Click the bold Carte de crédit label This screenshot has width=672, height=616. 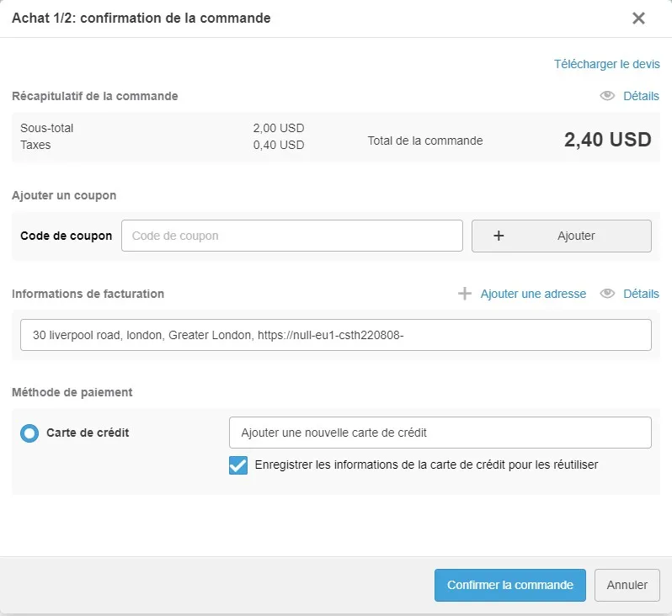(x=88, y=433)
